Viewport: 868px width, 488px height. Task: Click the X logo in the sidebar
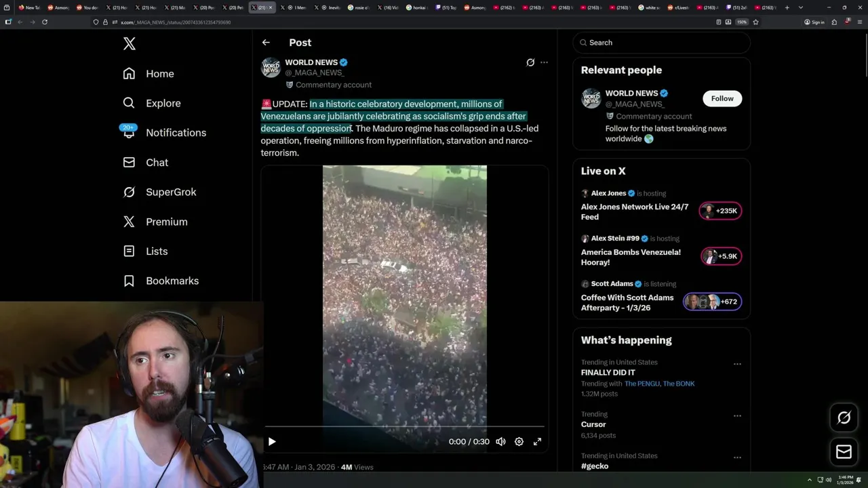130,44
